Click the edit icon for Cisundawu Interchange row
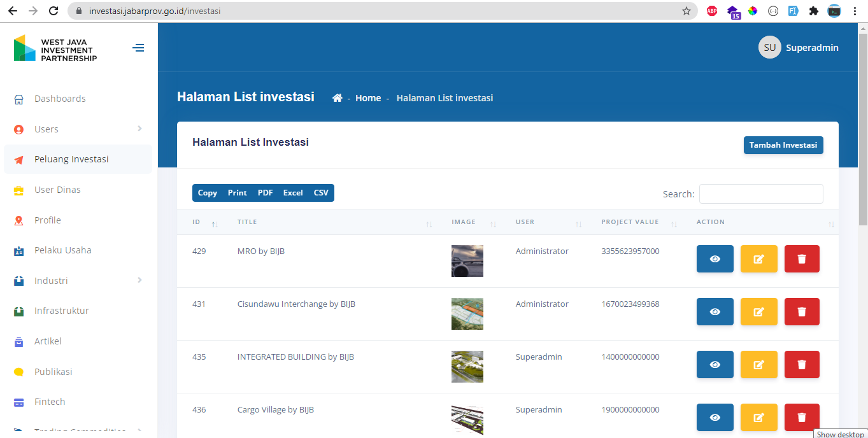 point(758,312)
